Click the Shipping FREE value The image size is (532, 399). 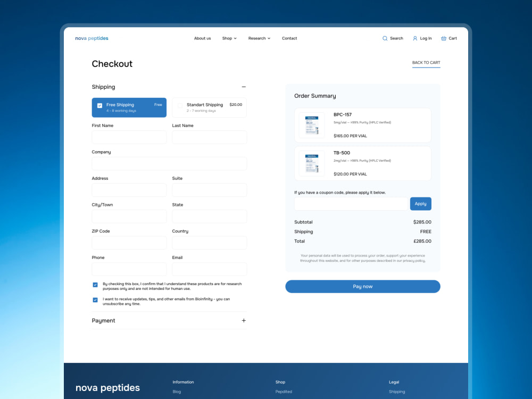coord(426,232)
